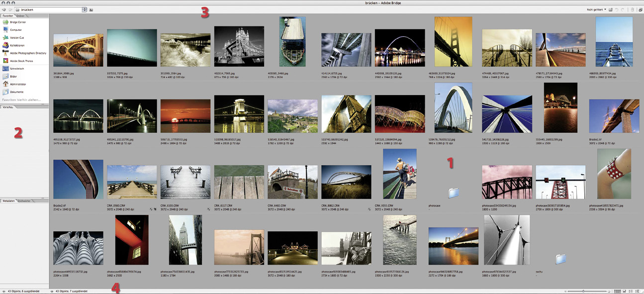Viewport: 644px width, 294px height.
Task: Click the back navigation arrow
Action: click(x=4, y=9)
